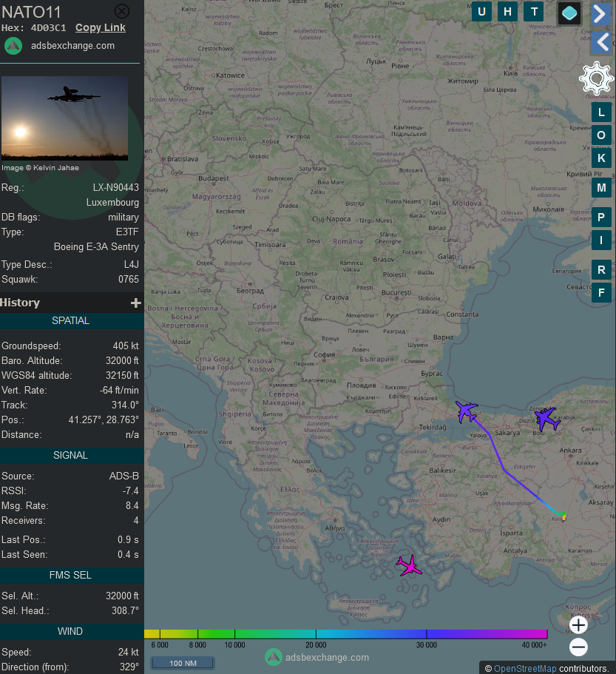
Task: Toggle the I map option button
Action: (x=601, y=240)
